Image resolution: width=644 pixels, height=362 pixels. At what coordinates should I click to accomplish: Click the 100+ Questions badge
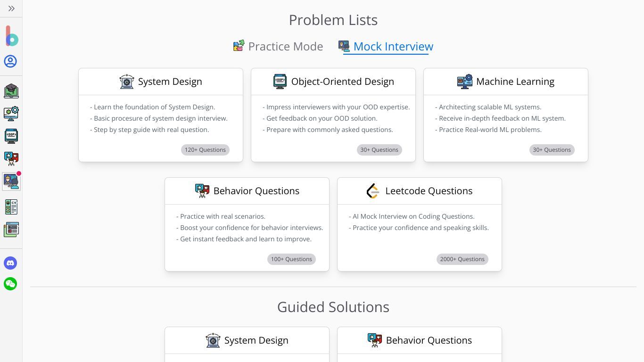pyautogui.click(x=291, y=259)
